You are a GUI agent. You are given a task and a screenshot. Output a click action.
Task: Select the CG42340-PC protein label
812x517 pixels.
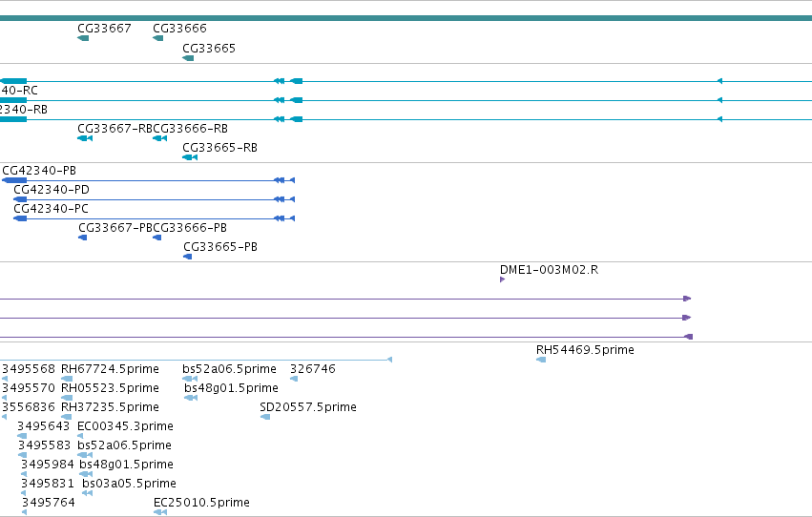click(x=51, y=209)
